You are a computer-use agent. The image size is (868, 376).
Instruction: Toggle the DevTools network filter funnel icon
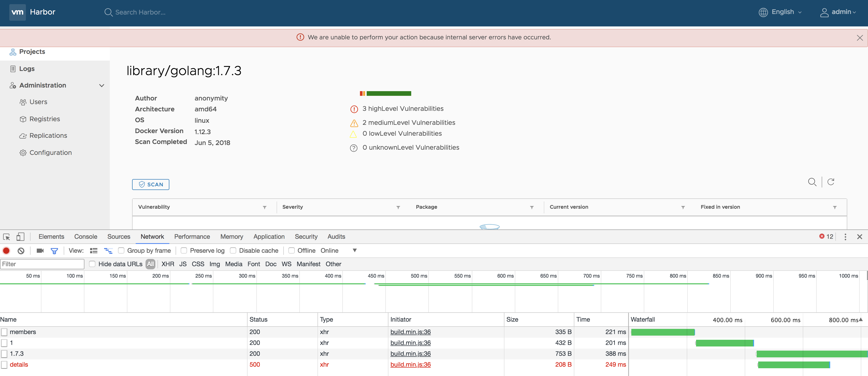(54, 251)
